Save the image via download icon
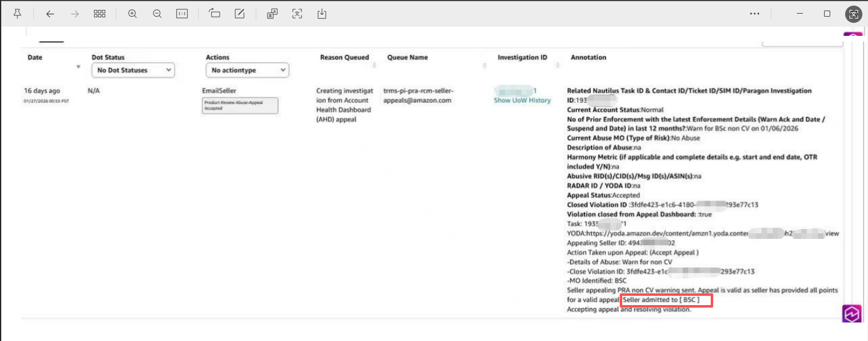 click(321, 14)
